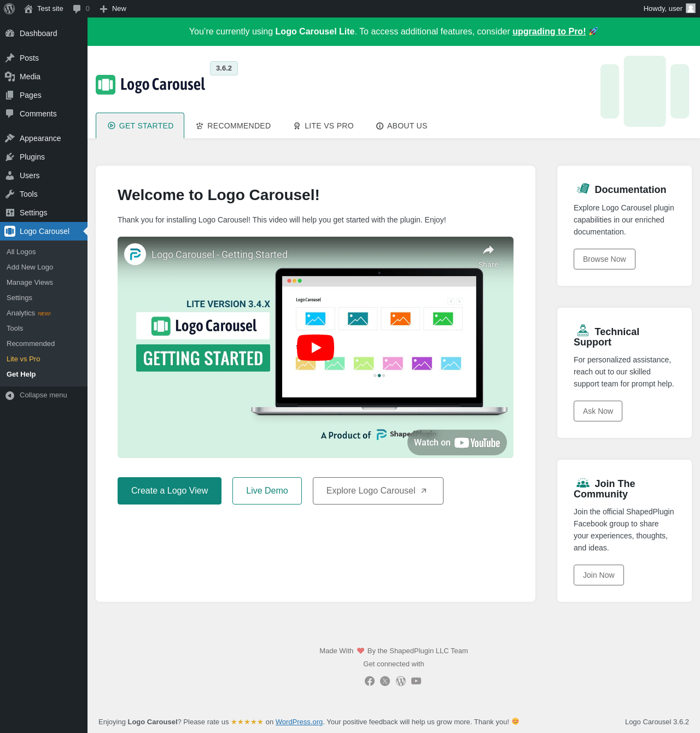The image size is (700, 733).
Task: Open Get Help submenu item
Action: (x=21, y=374)
